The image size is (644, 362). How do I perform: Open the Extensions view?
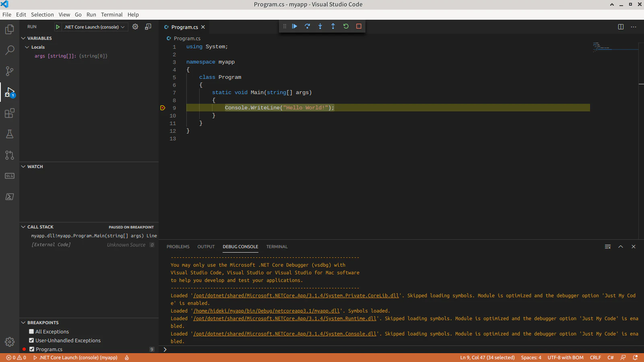click(10, 113)
